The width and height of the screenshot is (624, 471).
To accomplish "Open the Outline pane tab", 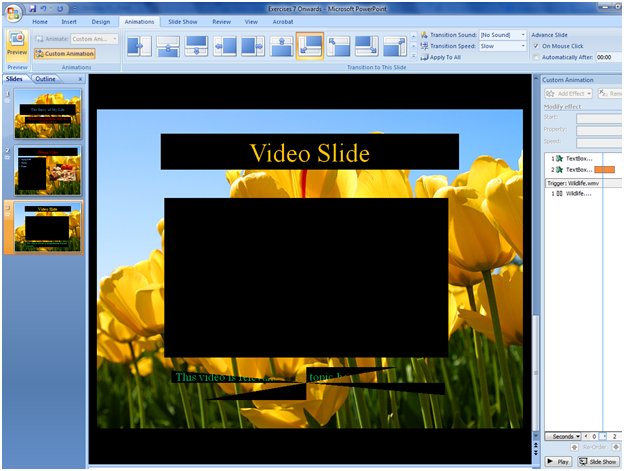I will coord(46,78).
